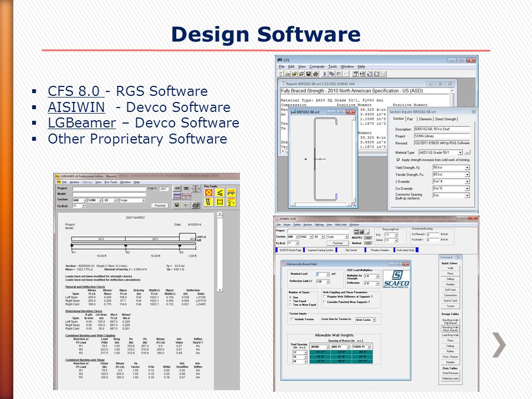The image size is (532, 399).
Task: Click the red moment diagram icon in LGBeamer
Action: coord(186,196)
